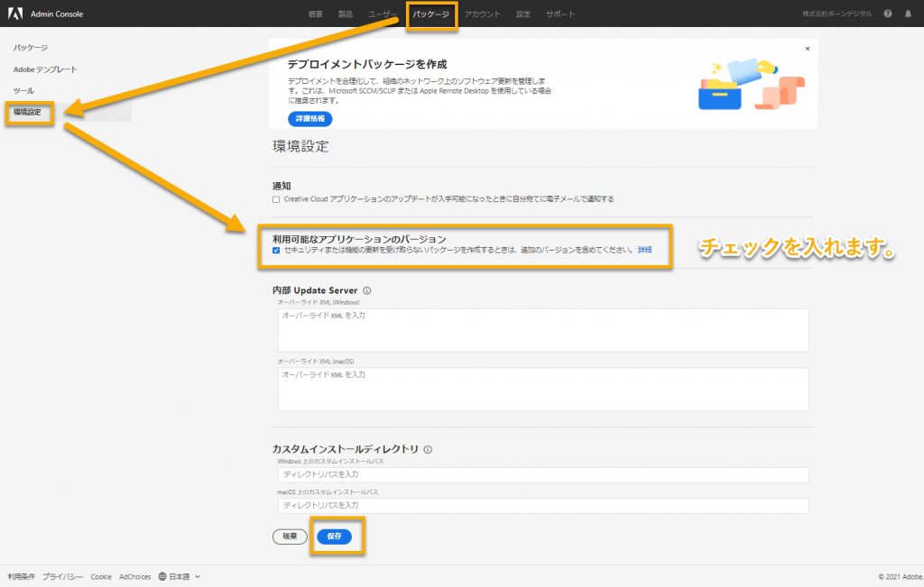
Task: Click the 株式会社ボーンデジタル organization name
Action: pos(836,14)
